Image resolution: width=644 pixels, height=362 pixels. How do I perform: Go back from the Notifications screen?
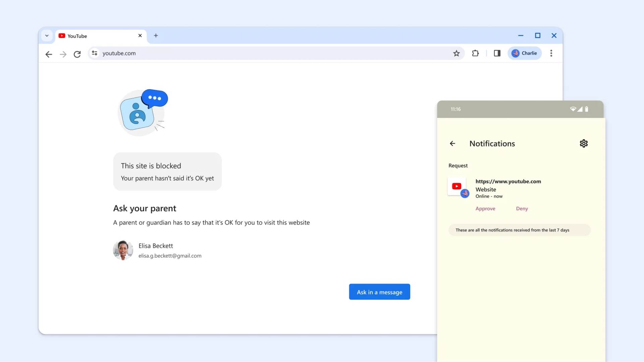point(452,143)
